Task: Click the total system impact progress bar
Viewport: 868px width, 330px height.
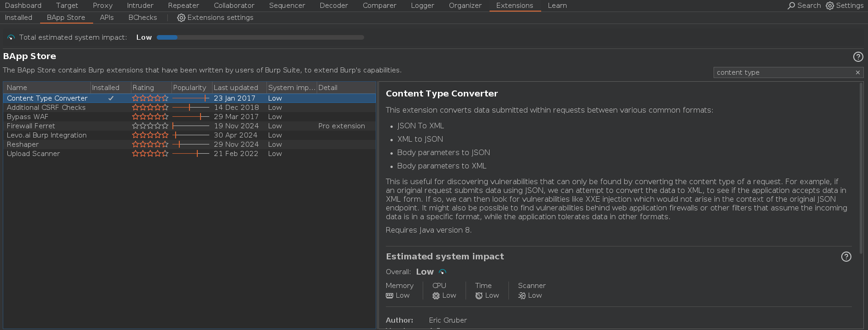Action: pos(260,37)
